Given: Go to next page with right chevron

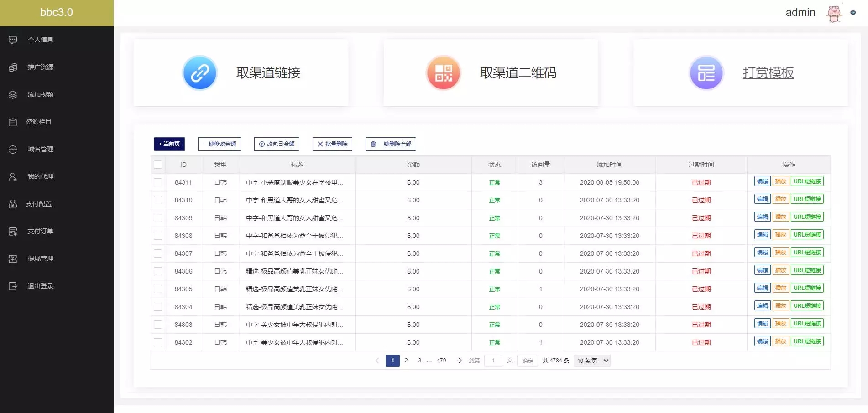Looking at the screenshot, I should pos(460,361).
